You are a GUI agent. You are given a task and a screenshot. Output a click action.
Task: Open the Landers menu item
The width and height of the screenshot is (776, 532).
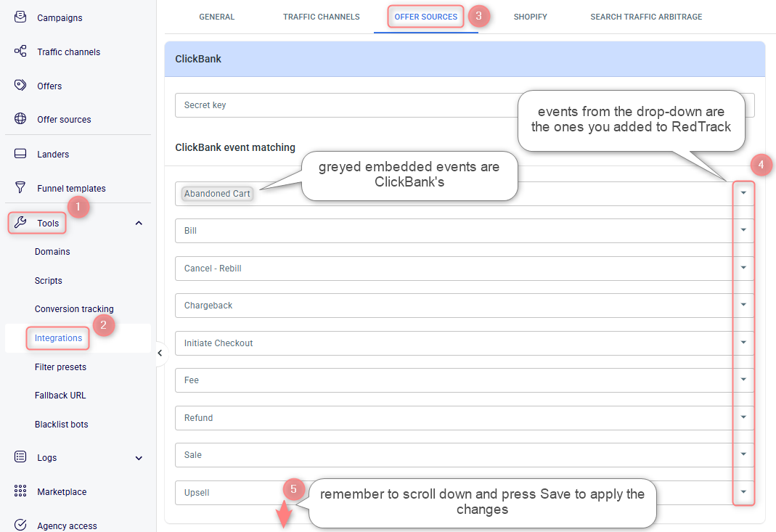[53, 155]
